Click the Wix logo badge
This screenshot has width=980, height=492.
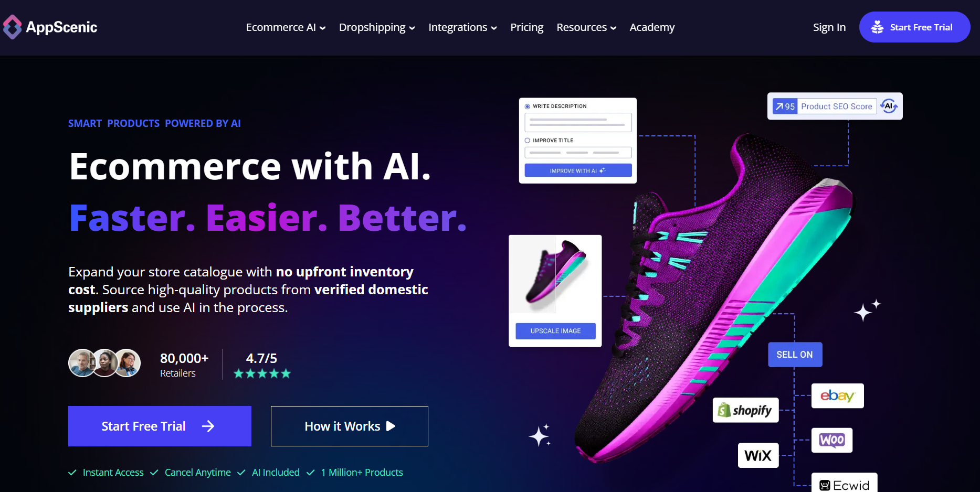point(758,455)
